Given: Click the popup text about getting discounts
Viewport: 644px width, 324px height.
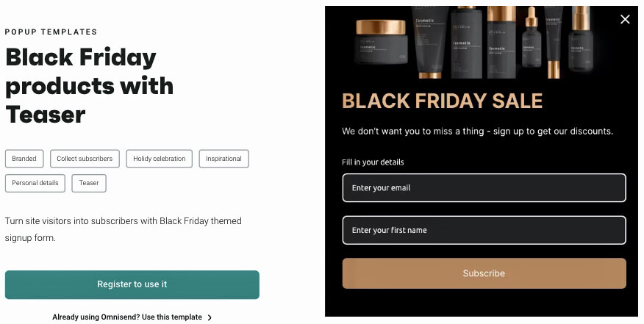Looking at the screenshot, I should click(x=477, y=131).
